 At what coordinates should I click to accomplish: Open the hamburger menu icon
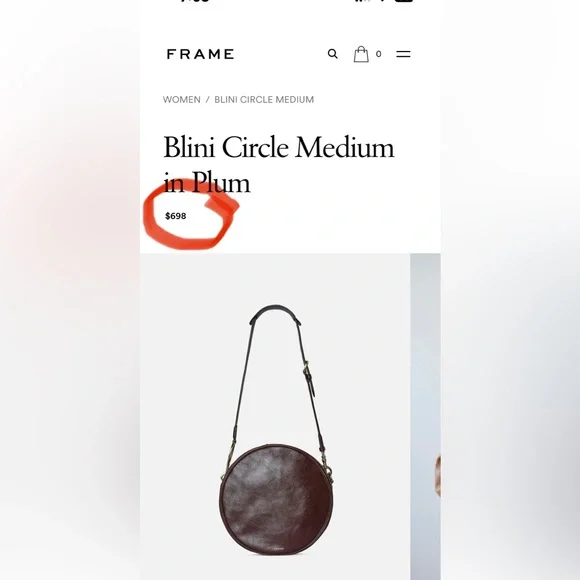coord(403,54)
